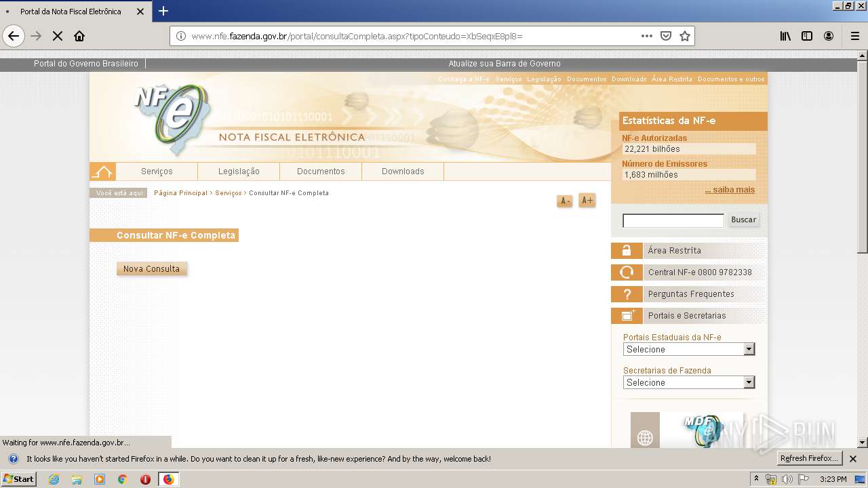Click the site search text field
Screen dimensions: 868x488
pyautogui.click(x=673, y=220)
